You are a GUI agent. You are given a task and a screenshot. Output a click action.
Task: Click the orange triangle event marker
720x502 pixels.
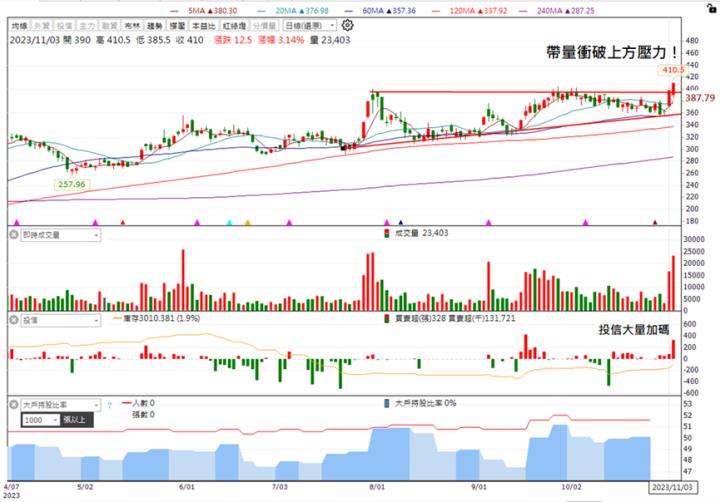[x=248, y=223]
